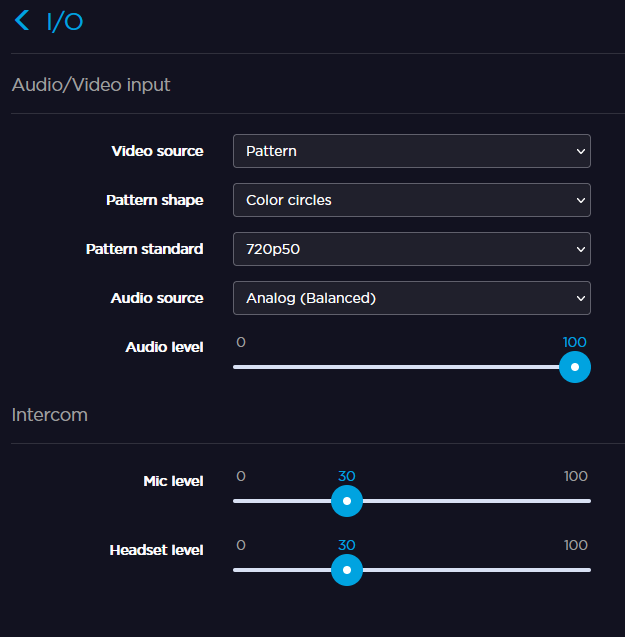
Task: Click the back chevron arrow icon
Action: 22,20
